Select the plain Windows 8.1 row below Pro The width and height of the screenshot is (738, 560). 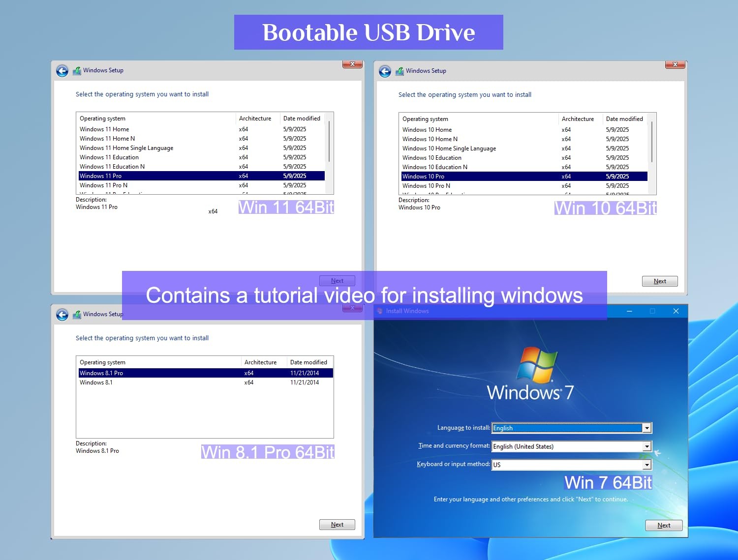pyautogui.click(x=206, y=383)
